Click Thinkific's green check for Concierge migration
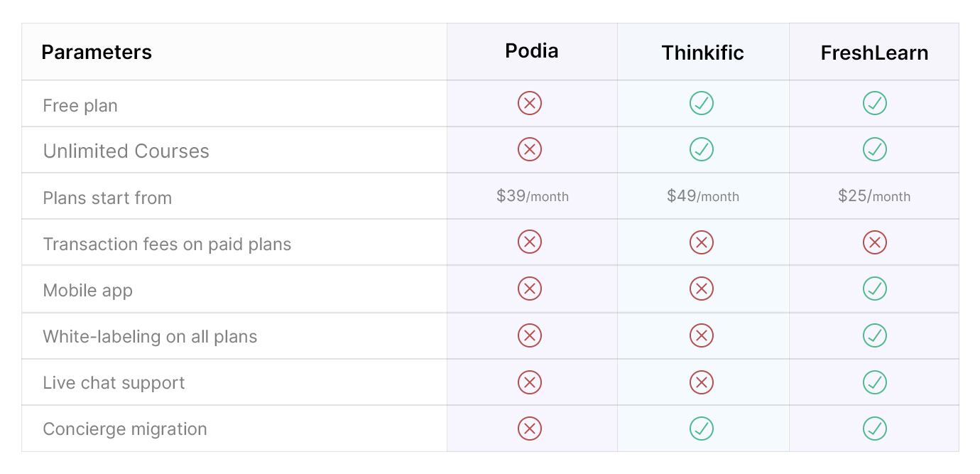 [x=702, y=429]
